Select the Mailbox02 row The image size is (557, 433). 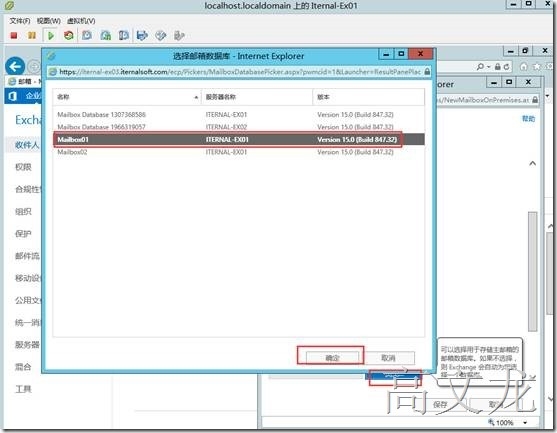[x=238, y=152]
